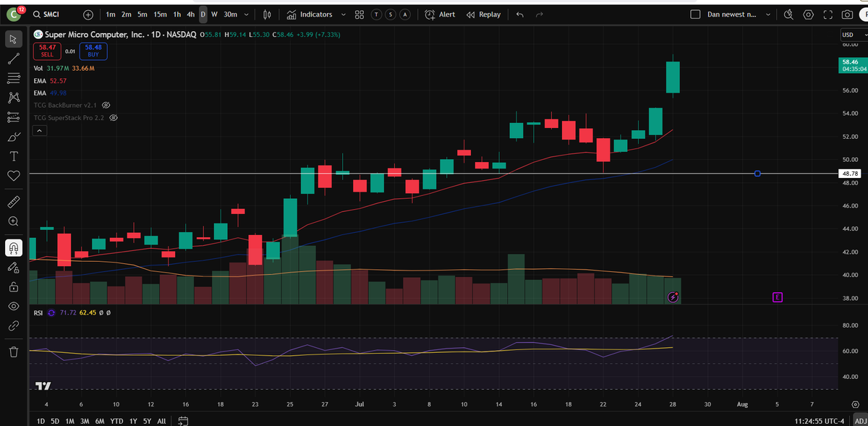Open the Indicators dialog
This screenshot has height=426, width=868.
(x=310, y=14)
